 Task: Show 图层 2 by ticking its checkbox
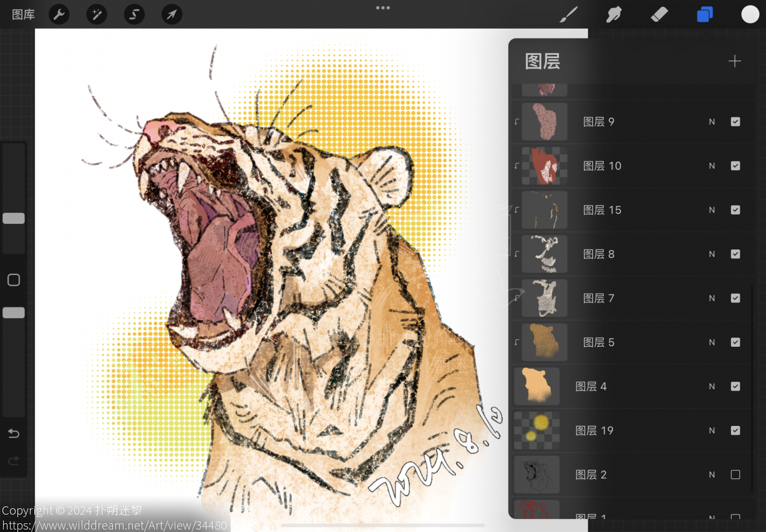tap(735, 475)
